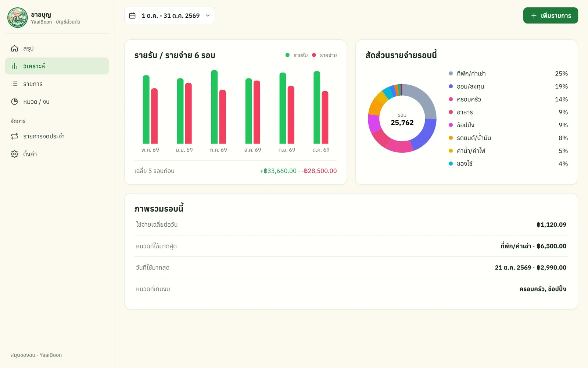Click the เพิ่มรายการ button
This screenshot has width=588, height=368.
(551, 15)
